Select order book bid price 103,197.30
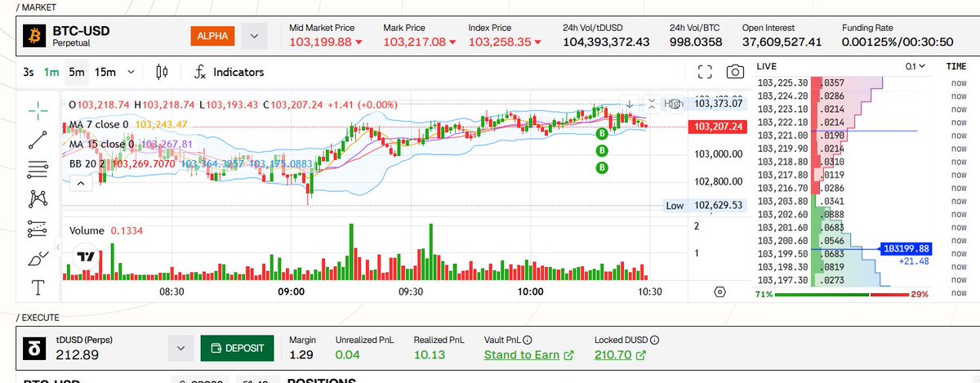The width and height of the screenshot is (980, 383). [x=783, y=280]
